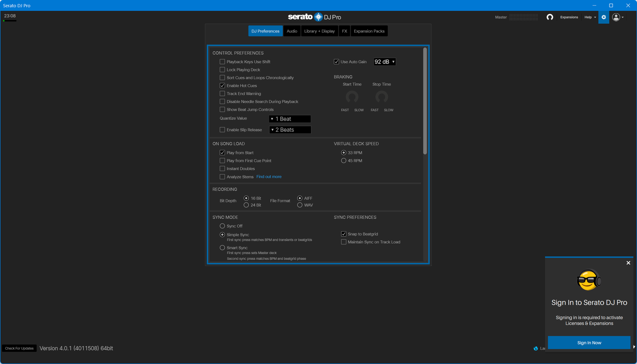Screen dimensions: 637x364
Task: Enable the Track End Warning checkbox
Action: 222,93
